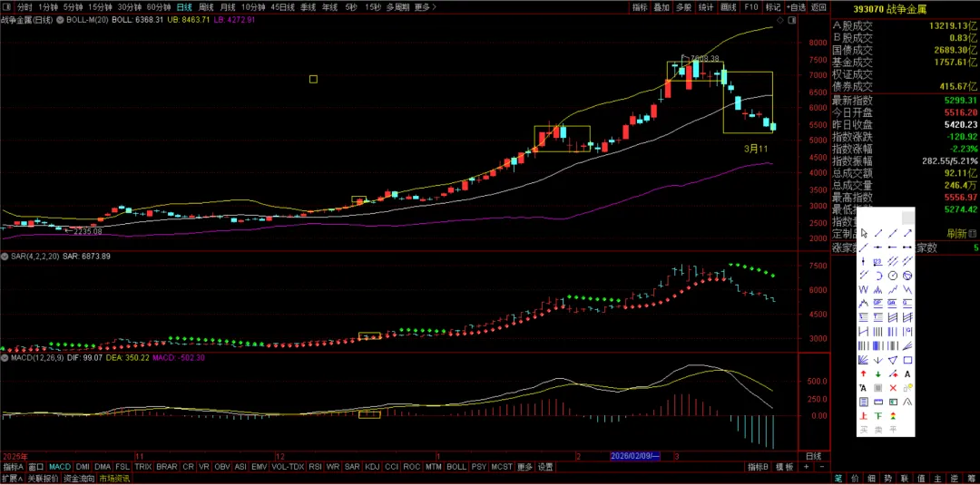Click the 2026/02/09 date marker on timeline

[x=635, y=456]
